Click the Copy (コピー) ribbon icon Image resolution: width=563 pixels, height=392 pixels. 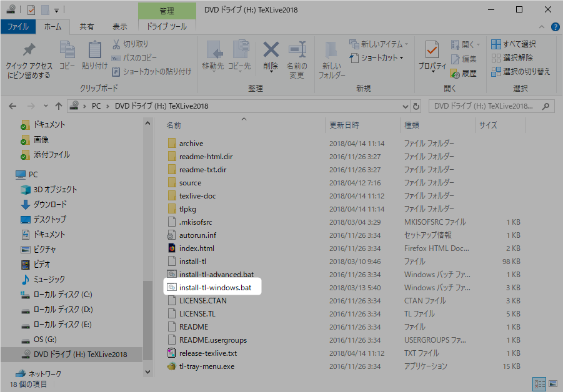[67, 55]
